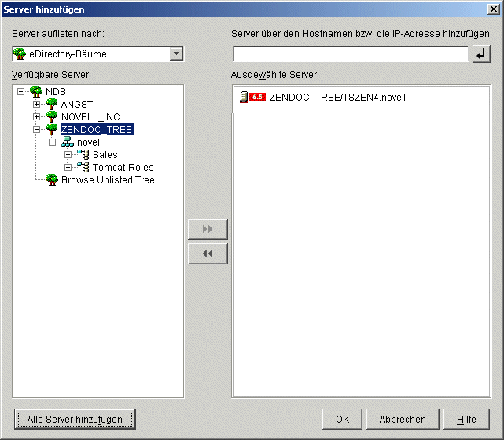This screenshot has height=440, width=504.
Task: Close the Server hinzufügen dialog
Action: (x=494, y=9)
